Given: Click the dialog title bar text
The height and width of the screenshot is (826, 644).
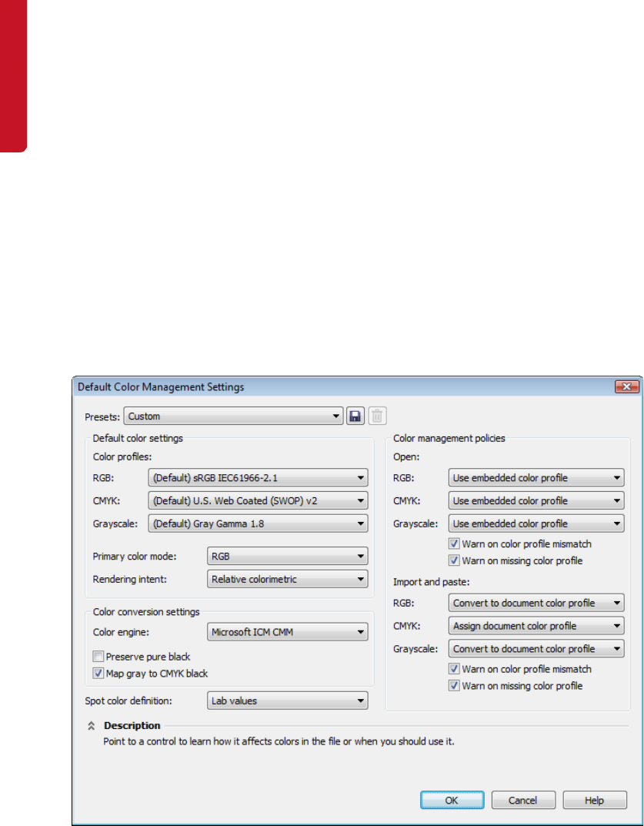Looking at the screenshot, I should coord(161,386).
